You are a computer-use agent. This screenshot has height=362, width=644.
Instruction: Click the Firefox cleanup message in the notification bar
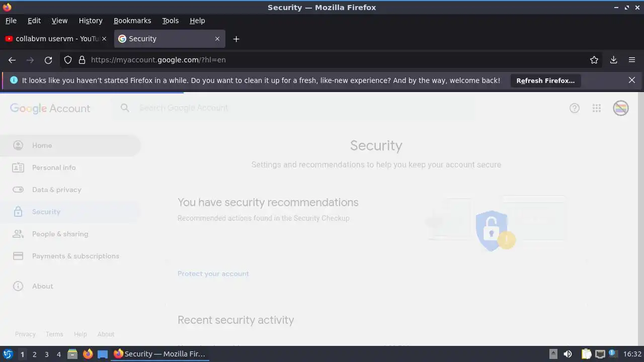tap(261, 80)
